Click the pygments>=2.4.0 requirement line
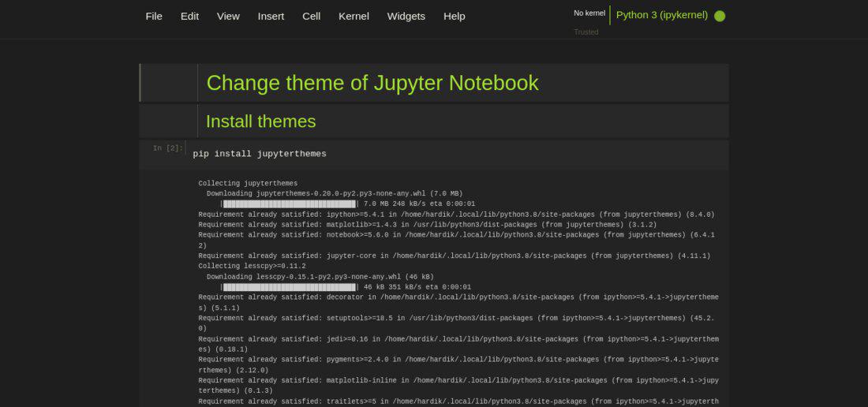Screen dimensions: 868x407 458,365
